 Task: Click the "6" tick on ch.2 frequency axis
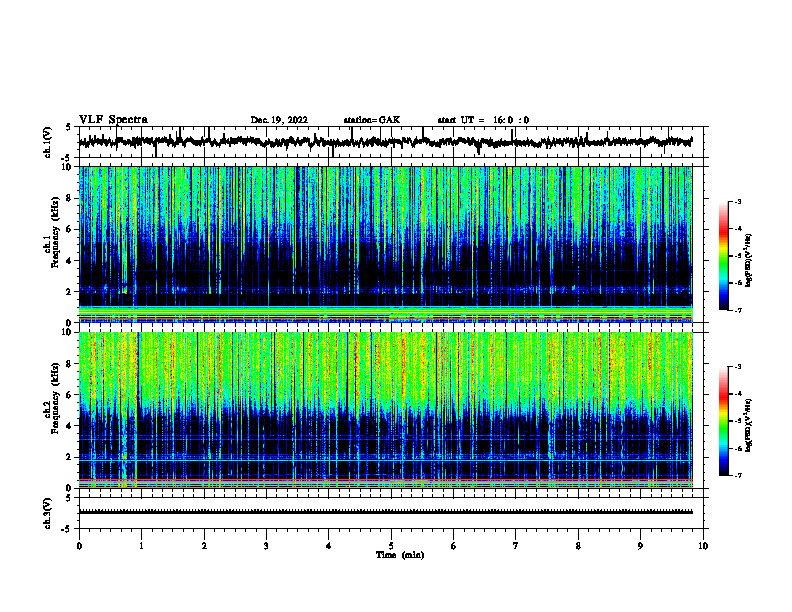(x=69, y=395)
